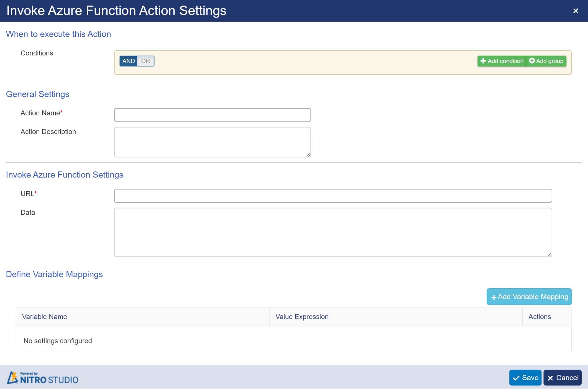Click the Save button icon
Screen dimensions: 588x389
517,377
